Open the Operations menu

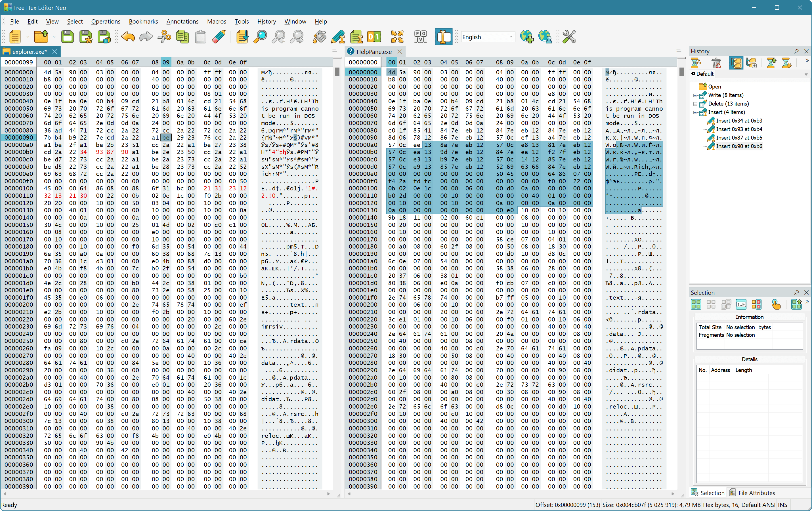[x=105, y=21]
